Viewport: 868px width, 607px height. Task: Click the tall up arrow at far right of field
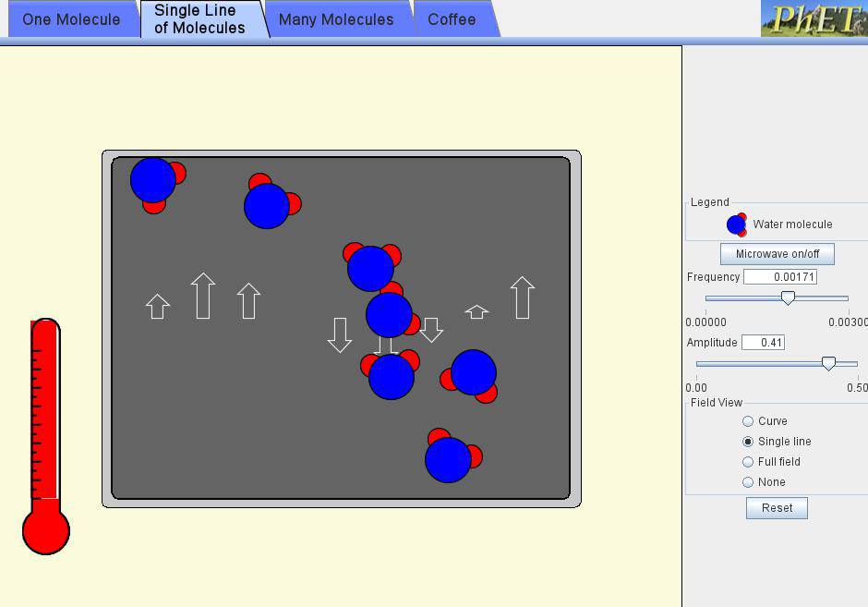click(x=523, y=297)
